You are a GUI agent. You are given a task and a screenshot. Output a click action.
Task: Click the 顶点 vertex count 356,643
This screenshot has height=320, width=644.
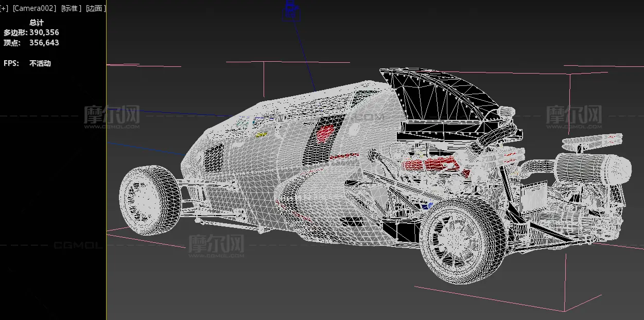coord(44,43)
